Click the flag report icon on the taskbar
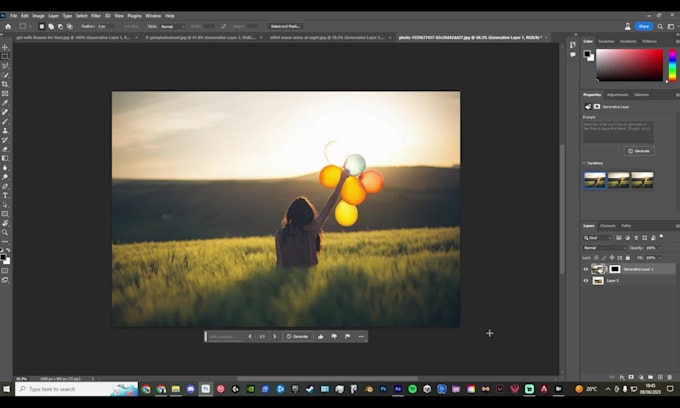 [x=347, y=336]
